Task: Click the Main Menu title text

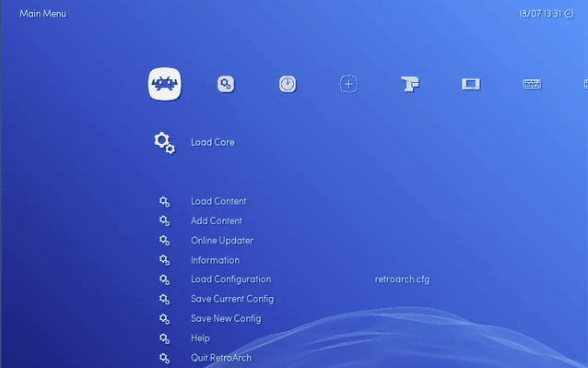Action: coord(42,14)
